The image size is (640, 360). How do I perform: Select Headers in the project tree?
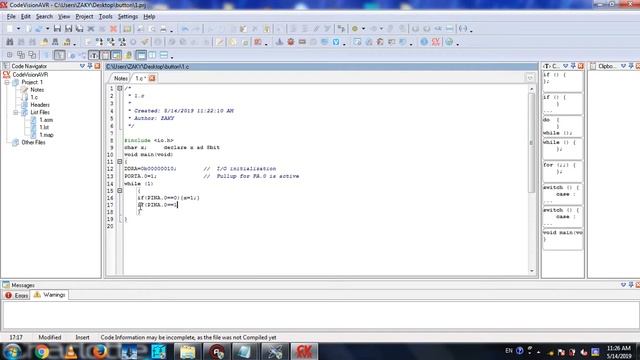(x=40, y=105)
